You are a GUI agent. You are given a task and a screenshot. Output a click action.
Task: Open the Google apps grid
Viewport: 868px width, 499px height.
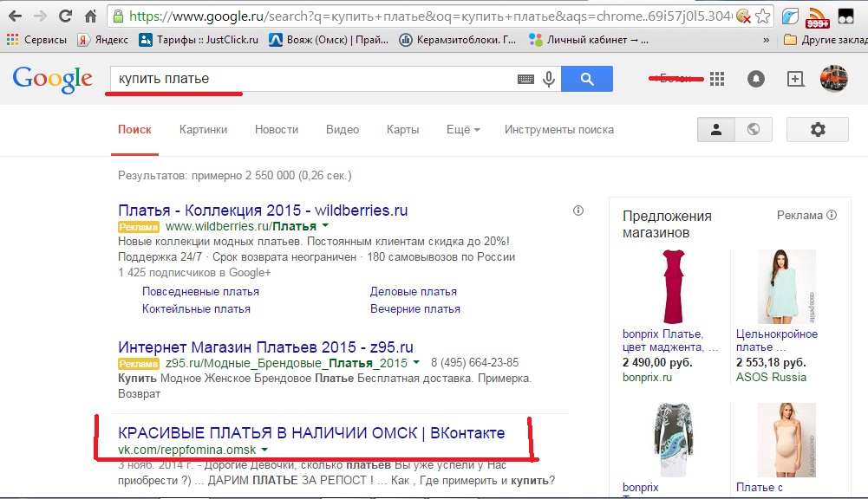click(x=717, y=79)
